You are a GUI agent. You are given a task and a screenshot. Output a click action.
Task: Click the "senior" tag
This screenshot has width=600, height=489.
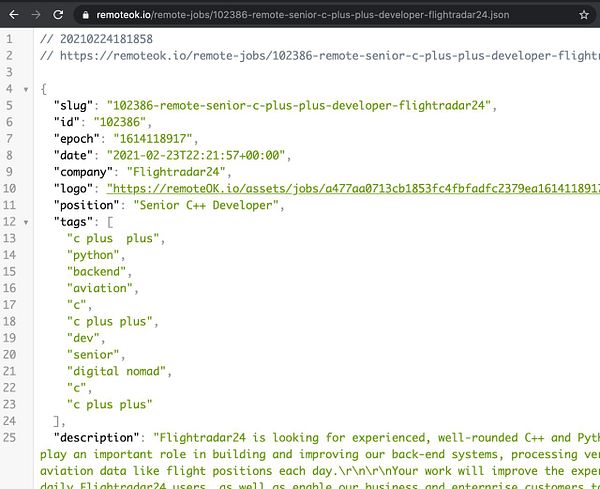point(93,355)
